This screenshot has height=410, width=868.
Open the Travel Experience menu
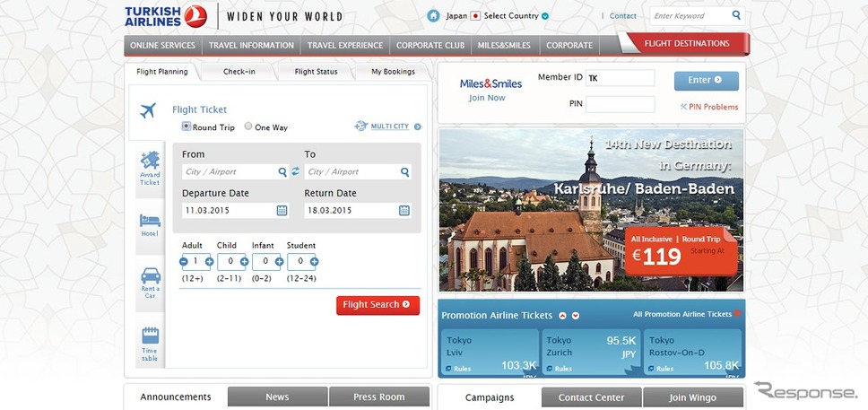(x=345, y=46)
